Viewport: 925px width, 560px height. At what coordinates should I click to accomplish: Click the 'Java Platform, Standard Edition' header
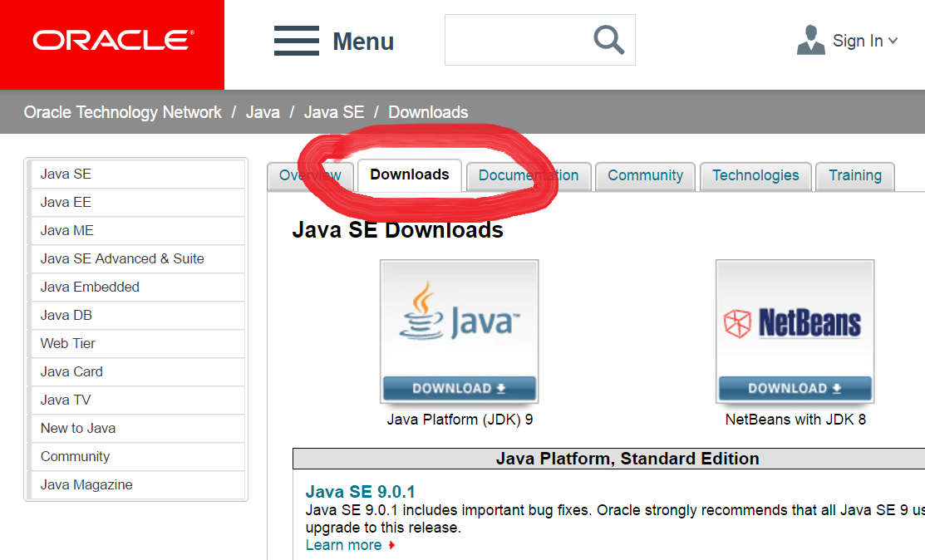(x=627, y=459)
